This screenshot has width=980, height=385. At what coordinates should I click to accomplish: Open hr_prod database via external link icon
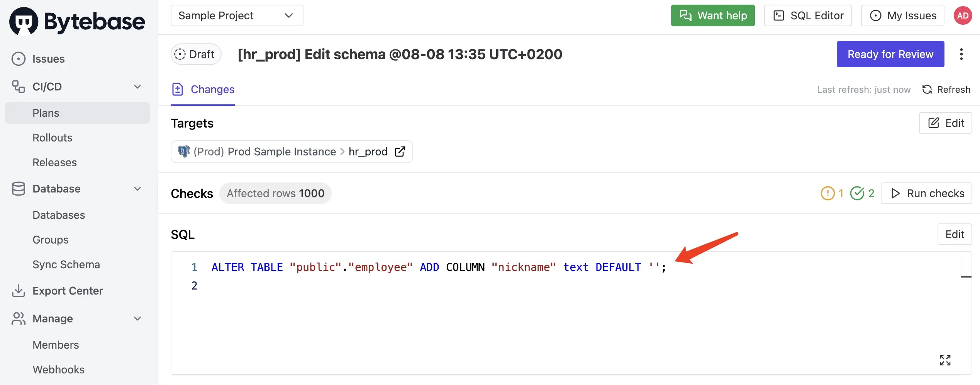pyautogui.click(x=400, y=152)
